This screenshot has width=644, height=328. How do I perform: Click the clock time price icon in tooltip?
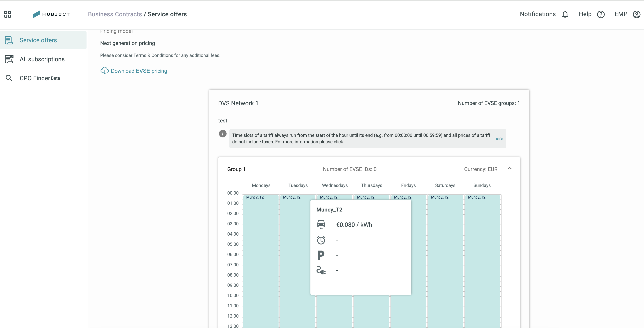click(321, 240)
